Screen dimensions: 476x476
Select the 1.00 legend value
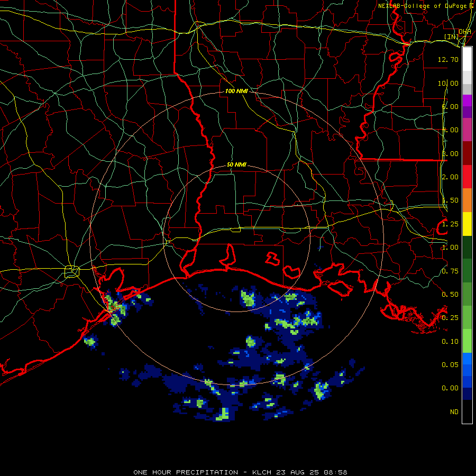(450, 248)
